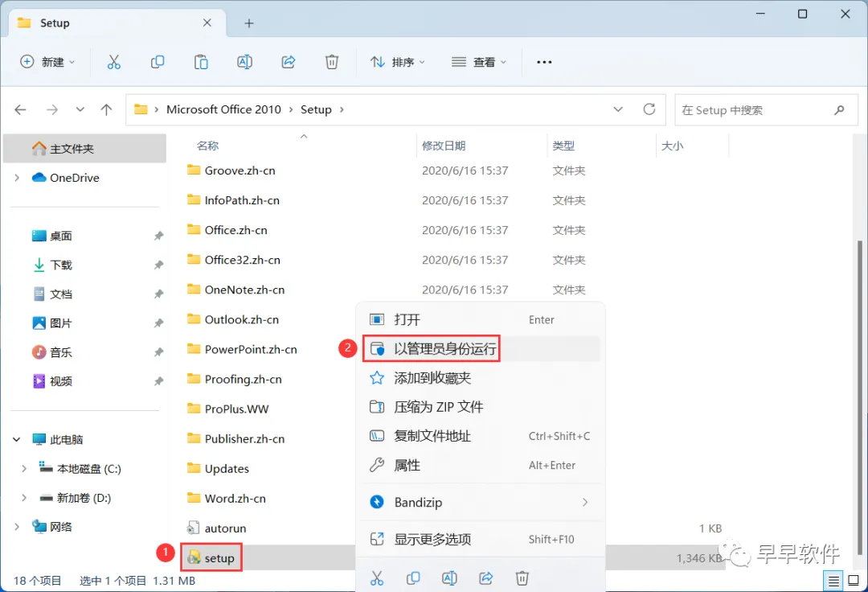Open the New (新建) dropdown
This screenshot has height=592, width=868.
(x=47, y=62)
